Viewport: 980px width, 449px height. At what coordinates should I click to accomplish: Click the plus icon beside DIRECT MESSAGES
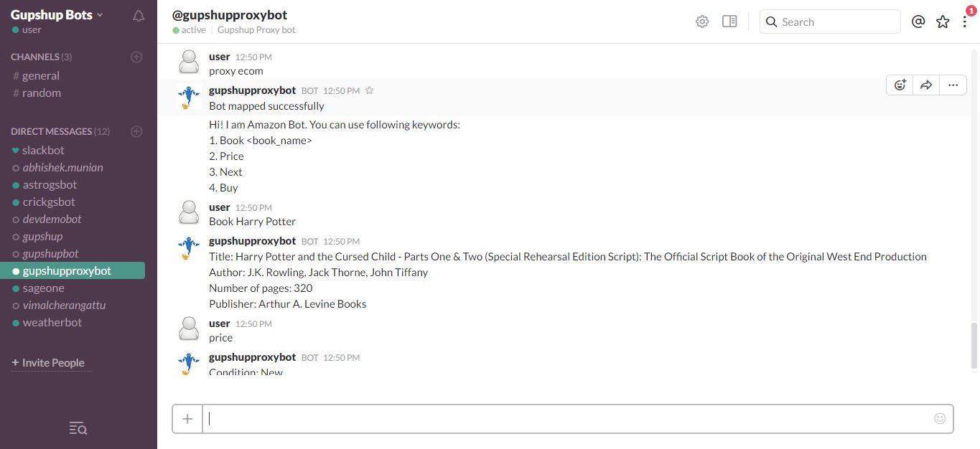click(136, 131)
